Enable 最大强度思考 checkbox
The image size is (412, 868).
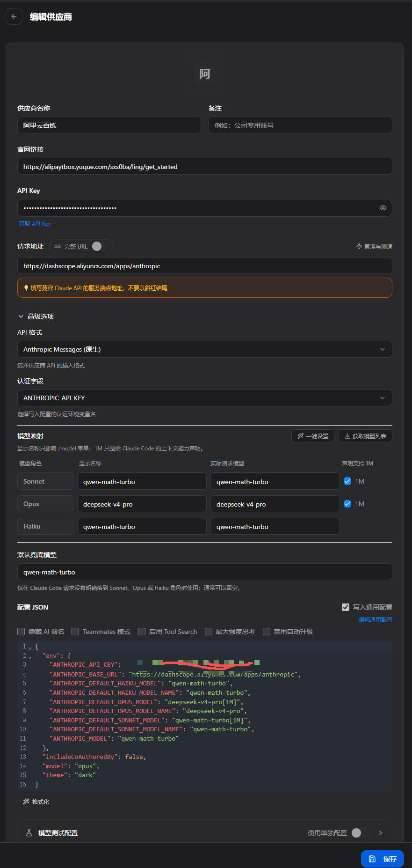click(209, 632)
